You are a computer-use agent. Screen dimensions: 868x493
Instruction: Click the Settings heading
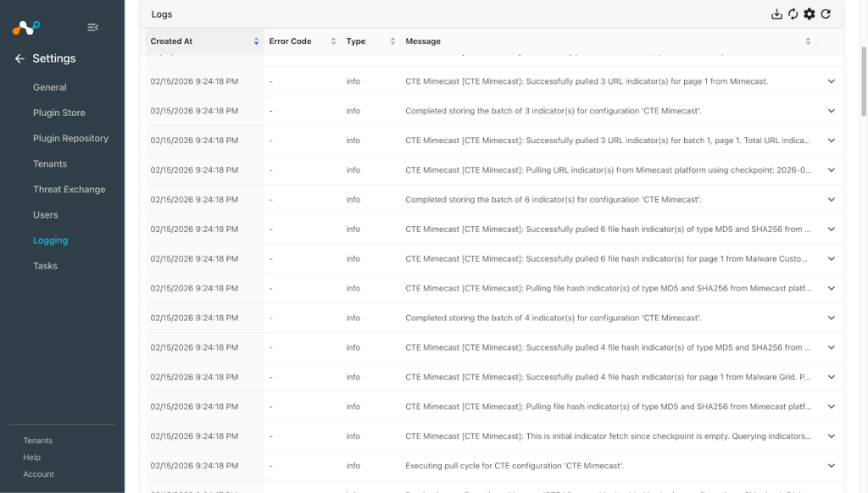tap(53, 58)
